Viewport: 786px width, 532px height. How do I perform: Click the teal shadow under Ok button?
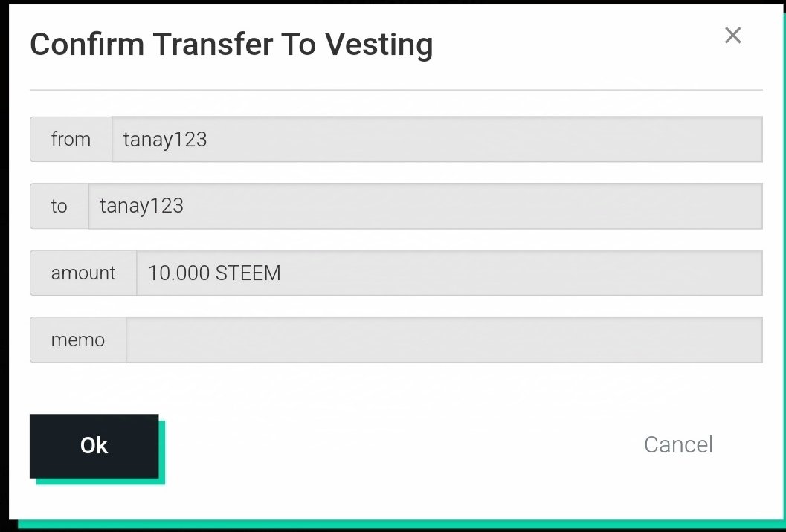[100, 481]
